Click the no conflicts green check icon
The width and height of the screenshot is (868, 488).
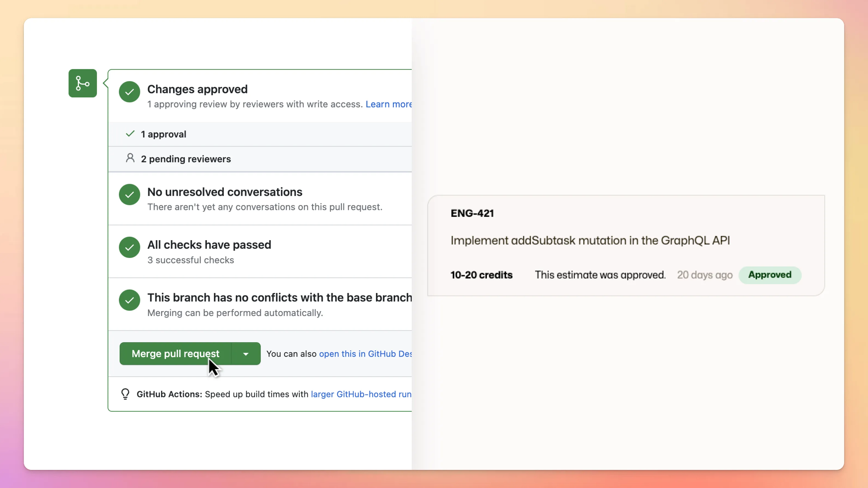coord(129,300)
